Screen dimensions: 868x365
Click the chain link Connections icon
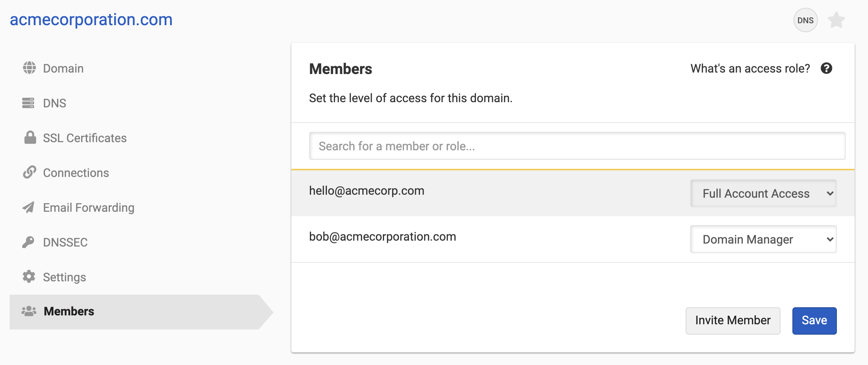click(29, 172)
